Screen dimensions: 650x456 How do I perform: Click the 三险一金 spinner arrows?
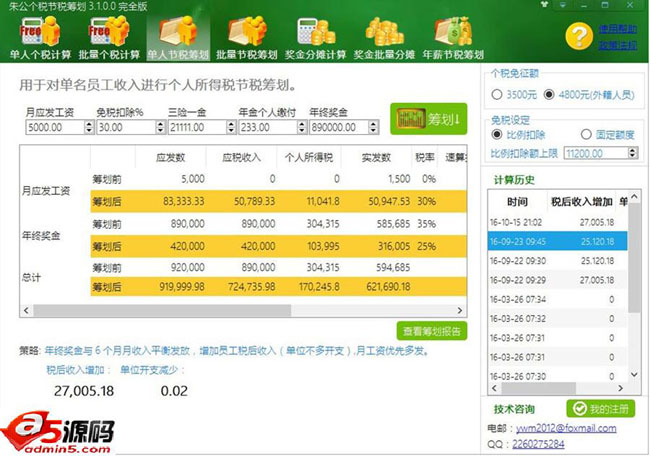(231, 127)
